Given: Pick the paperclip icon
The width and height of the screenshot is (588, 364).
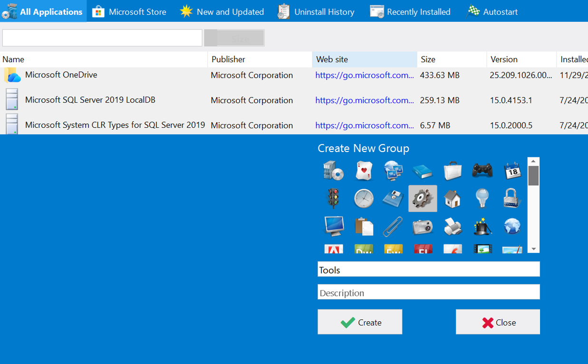Looking at the screenshot, I should click(x=393, y=227).
